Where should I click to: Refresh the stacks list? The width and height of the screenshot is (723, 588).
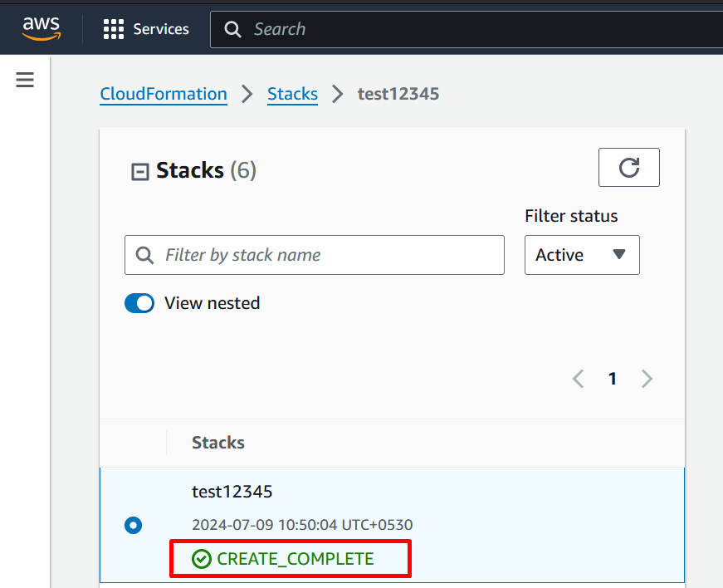629,168
